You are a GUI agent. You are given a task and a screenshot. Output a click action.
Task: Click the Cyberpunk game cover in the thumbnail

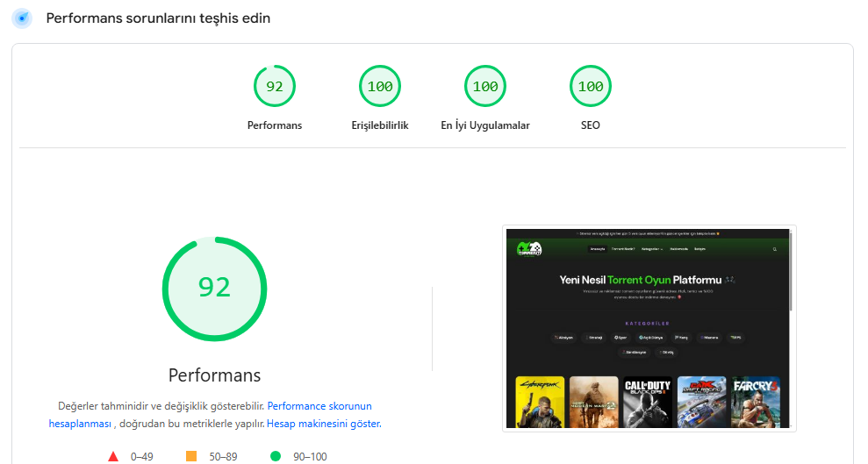click(540, 402)
